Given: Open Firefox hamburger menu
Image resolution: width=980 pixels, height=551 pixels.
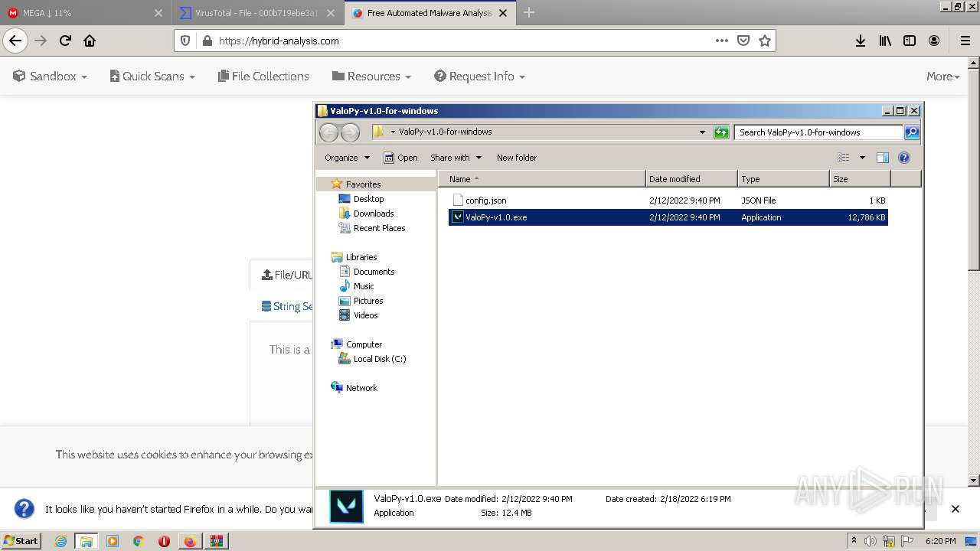Looking at the screenshot, I should click(x=965, y=41).
